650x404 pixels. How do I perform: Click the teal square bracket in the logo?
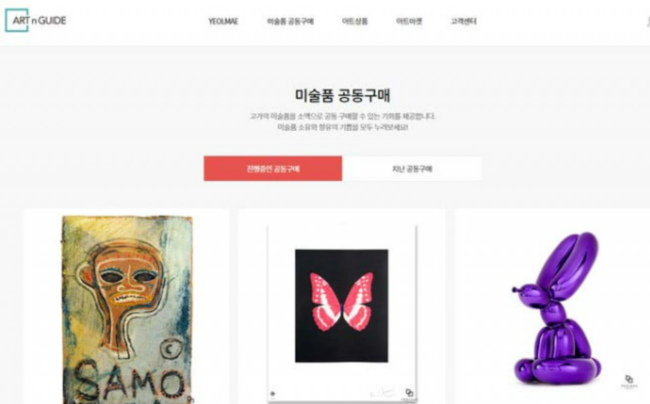click(x=17, y=20)
